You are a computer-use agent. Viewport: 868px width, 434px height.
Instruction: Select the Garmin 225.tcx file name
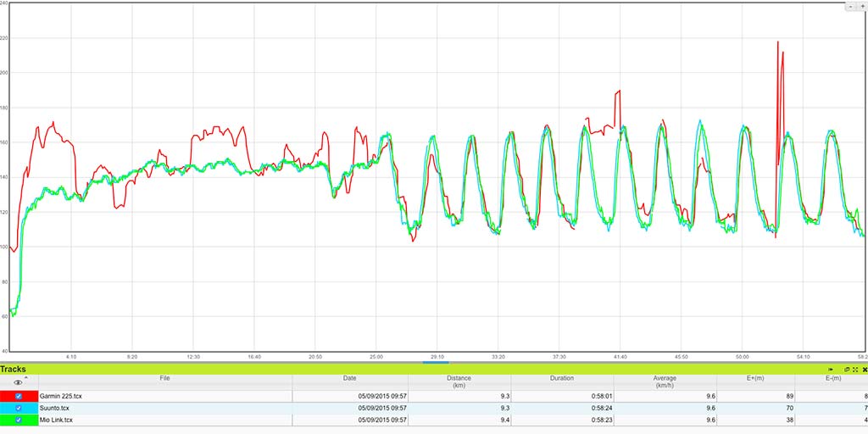point(61,397)
